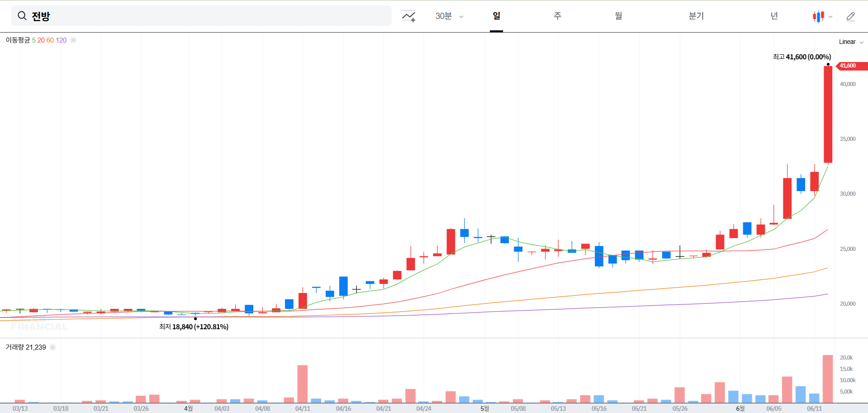The height and width of the screenshot is (413, 868).
Task: Switch to the 주 weekly tab
Action: pyautogui.click(x=557, y=16)
